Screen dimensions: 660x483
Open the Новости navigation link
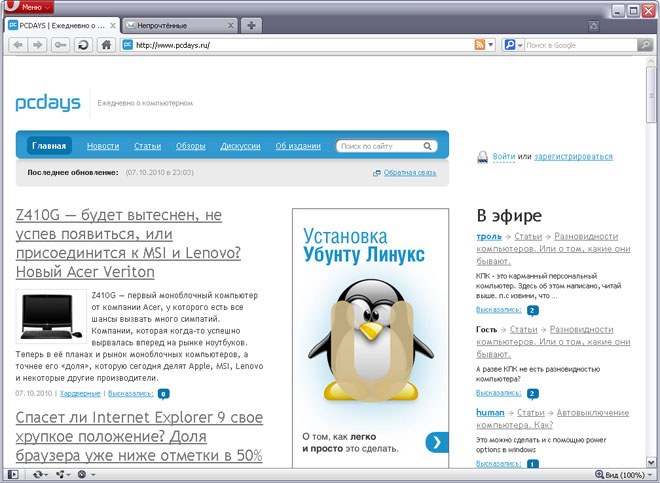pyautogui.click(x=103, y=146)
